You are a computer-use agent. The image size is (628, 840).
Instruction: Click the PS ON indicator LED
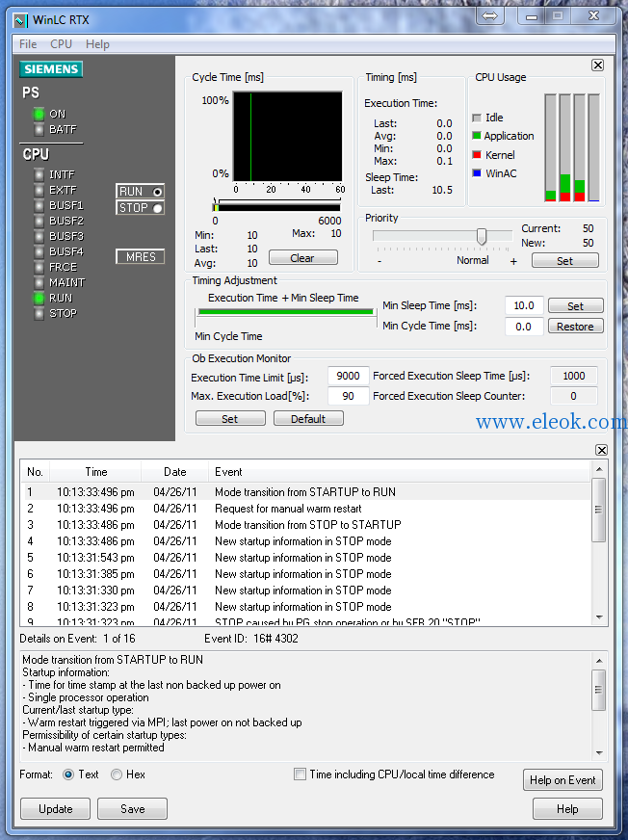[39, 114]
